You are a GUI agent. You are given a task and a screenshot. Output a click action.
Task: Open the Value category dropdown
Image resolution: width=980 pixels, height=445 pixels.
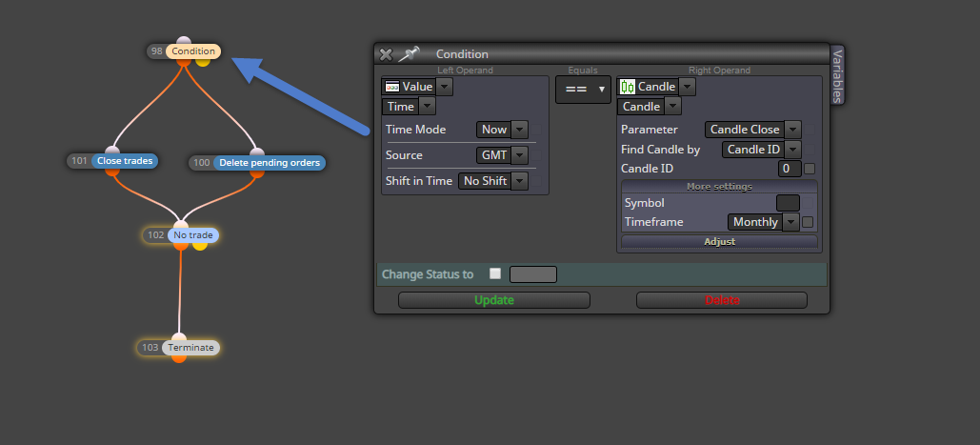tap(445, 87)
